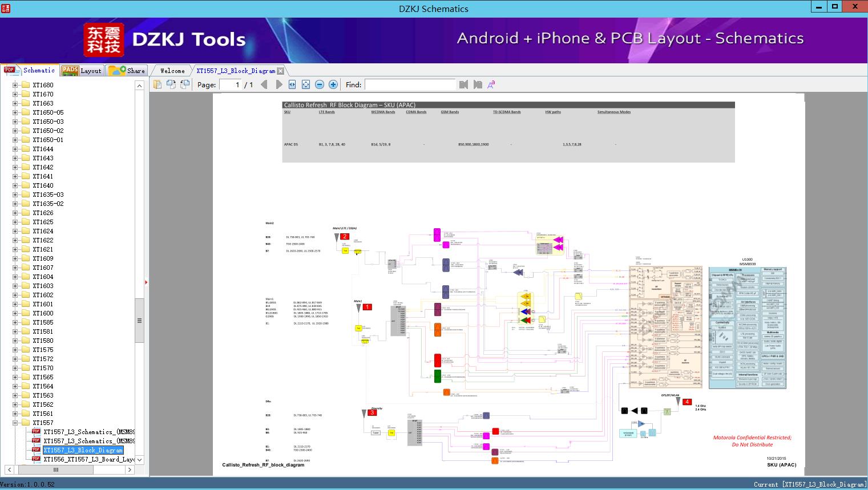Click the Version:1.0.0.52 status text

click(x=27, y=484)
